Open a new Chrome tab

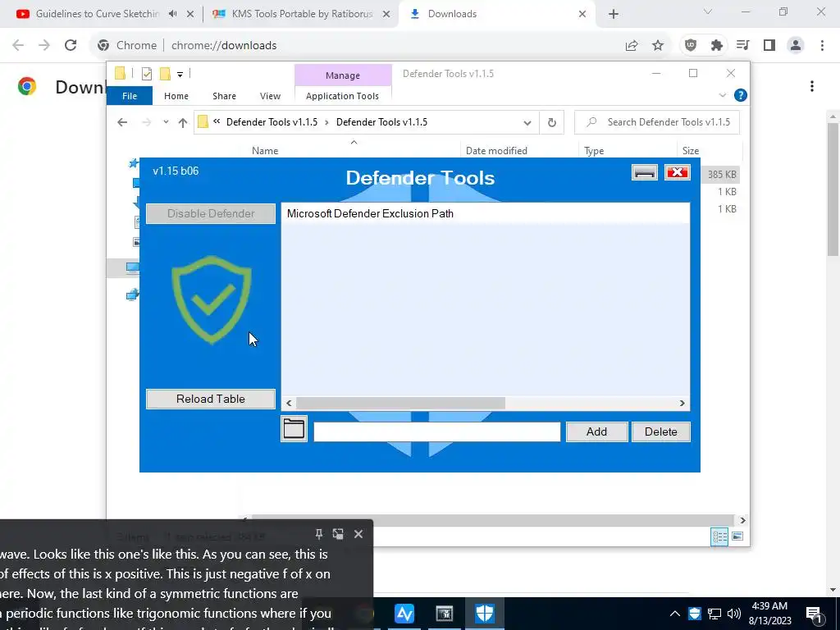(614, 14)
